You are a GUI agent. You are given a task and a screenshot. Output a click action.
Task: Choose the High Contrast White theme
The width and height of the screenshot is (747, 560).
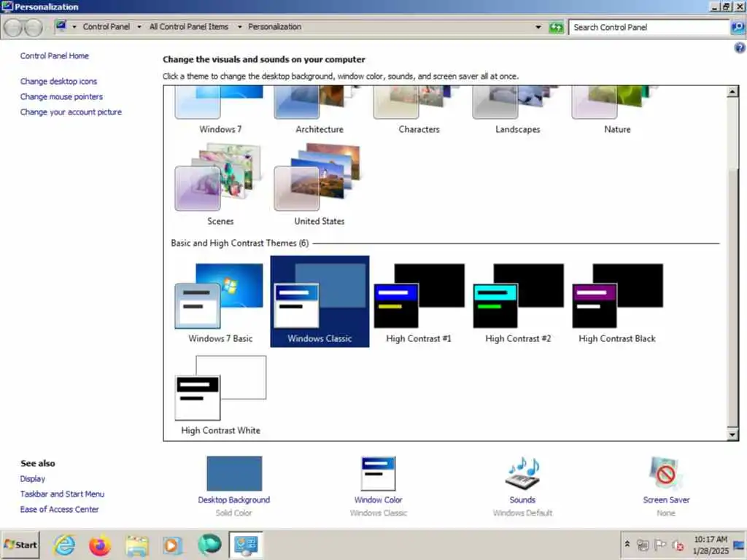coord(220,394)
